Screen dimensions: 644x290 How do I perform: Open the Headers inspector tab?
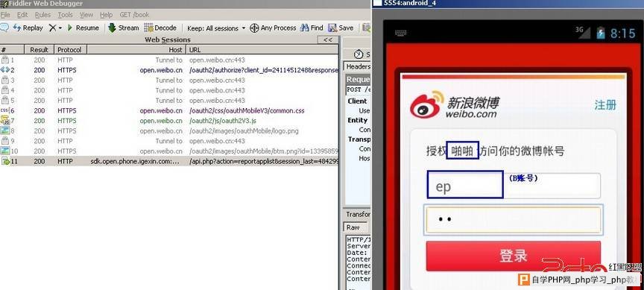pyautogui.click(x=357, y=66)
